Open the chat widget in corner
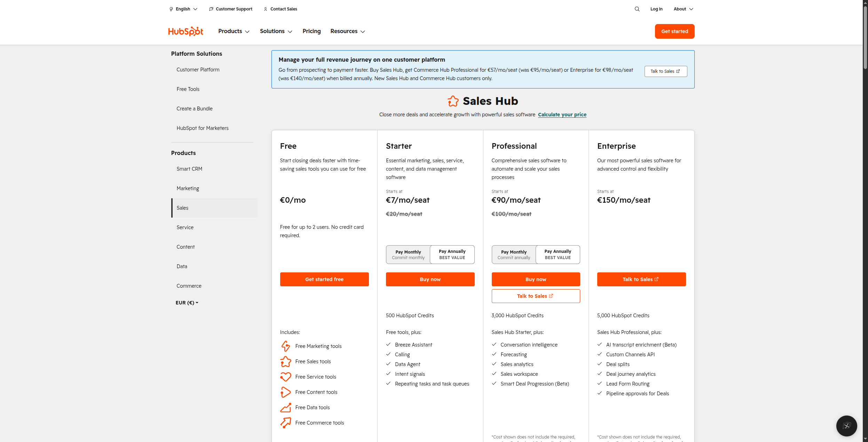868x442 pixels. [x=846, y=426]
